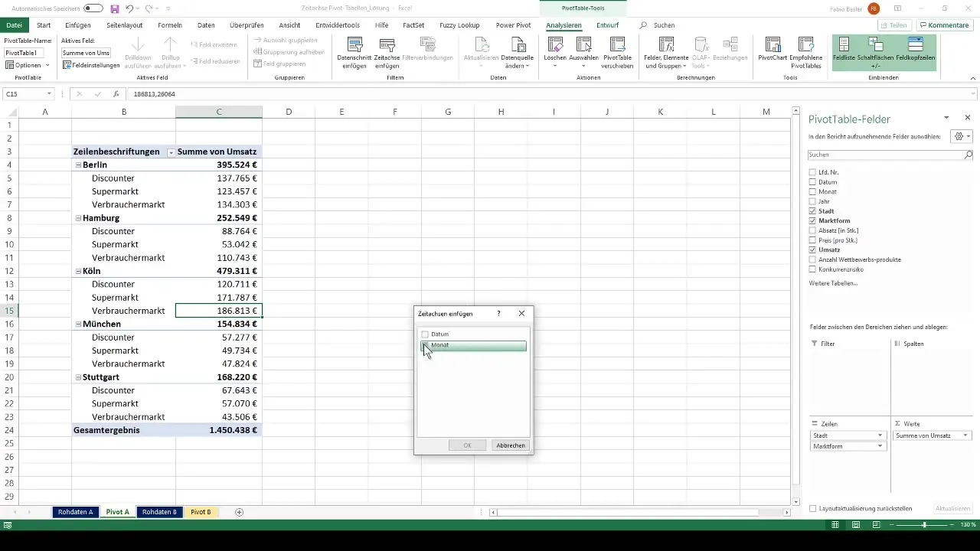Click the zoom slider handle
This screenshot has width=980, height=551.
point(924,525)
